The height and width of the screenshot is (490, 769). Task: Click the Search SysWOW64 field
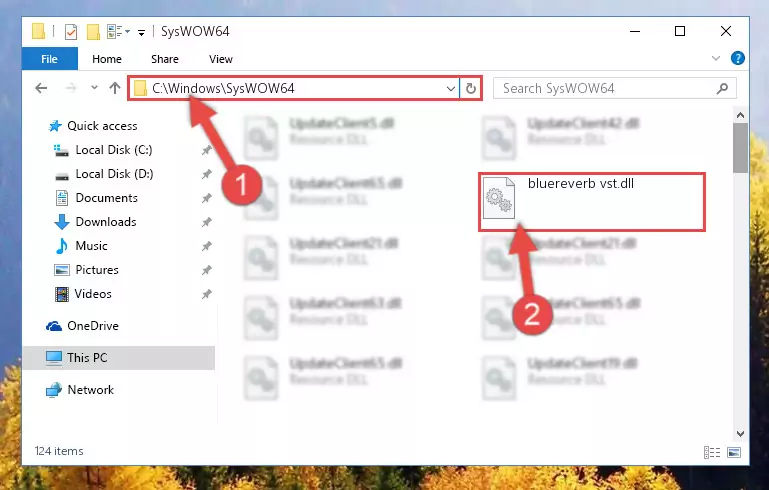[x=615, y=88]
